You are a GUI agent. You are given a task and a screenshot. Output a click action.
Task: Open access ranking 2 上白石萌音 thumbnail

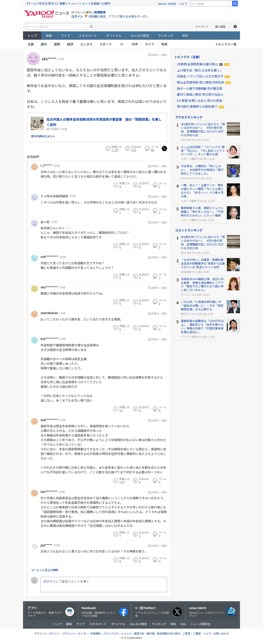233,152
